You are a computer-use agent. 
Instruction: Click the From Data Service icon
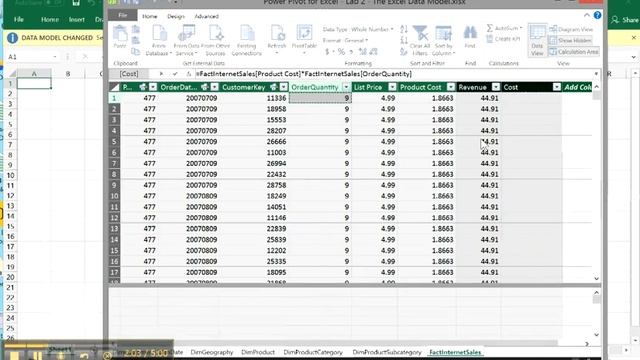[187, 33]
